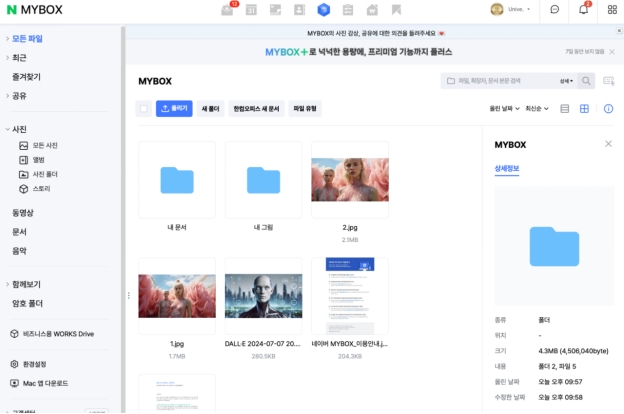Image resolution: width=624 pixels, height=414 pixels.
Task: Open the Memo icon in top bar
Action: [x=275, y=10]
